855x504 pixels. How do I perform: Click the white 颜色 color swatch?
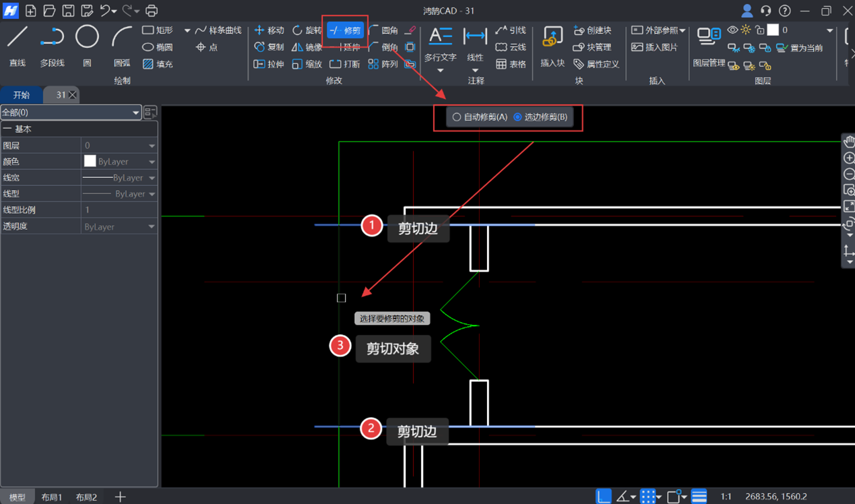(90, 162)
